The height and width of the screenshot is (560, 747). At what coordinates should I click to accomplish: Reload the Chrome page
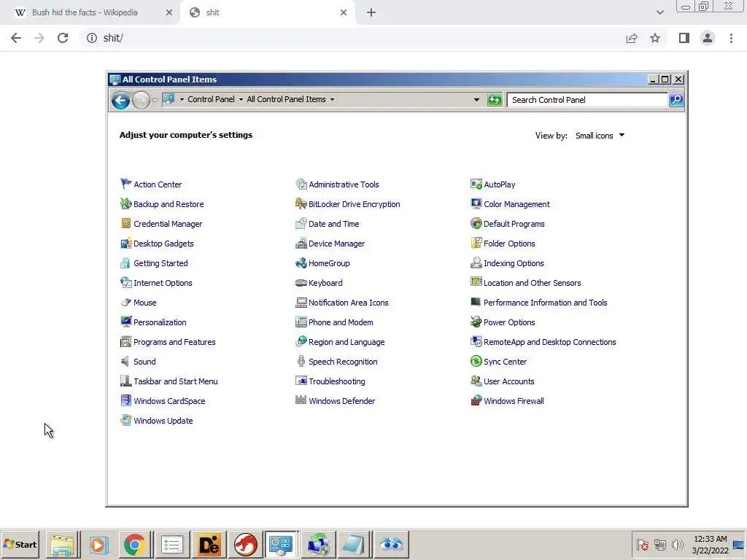(63, 38)
